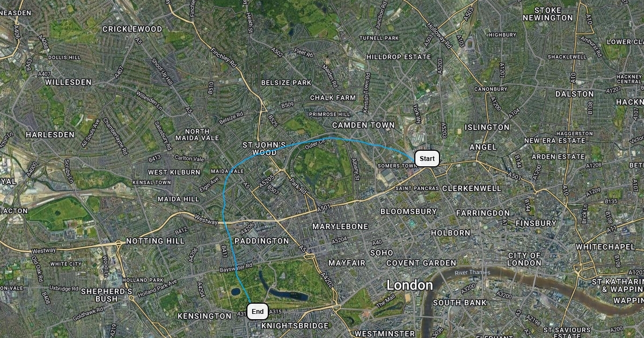The image size is (644, 338).
Task: Select the River Thames label
Action: click(x=472, y=273)
